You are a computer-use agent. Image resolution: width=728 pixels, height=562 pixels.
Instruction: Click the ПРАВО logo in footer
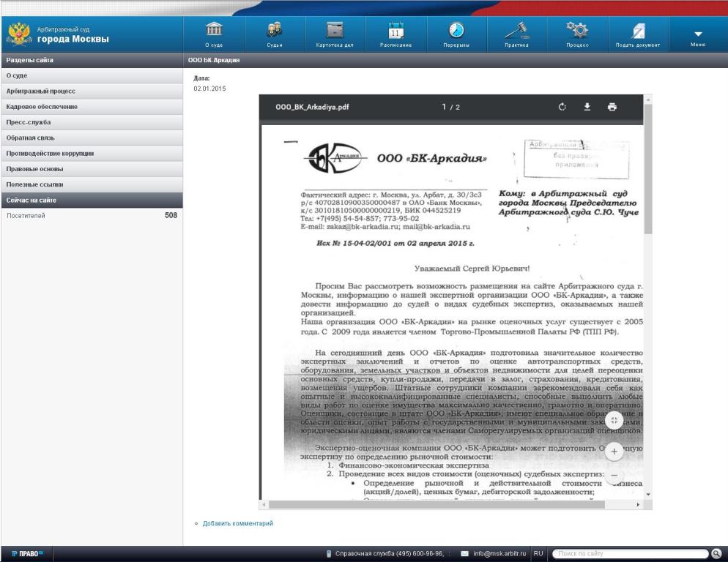(27, 554)
